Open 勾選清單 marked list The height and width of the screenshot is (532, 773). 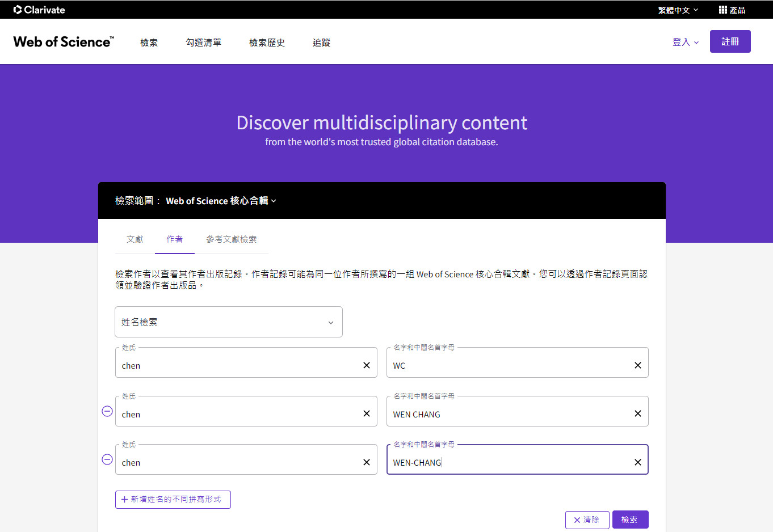click(x=204, y=43)
